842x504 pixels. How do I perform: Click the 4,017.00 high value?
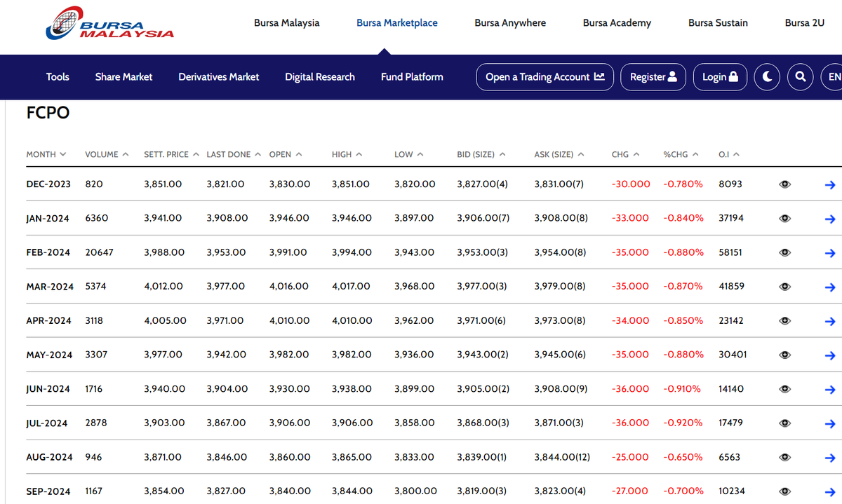(x=352, y=286)
